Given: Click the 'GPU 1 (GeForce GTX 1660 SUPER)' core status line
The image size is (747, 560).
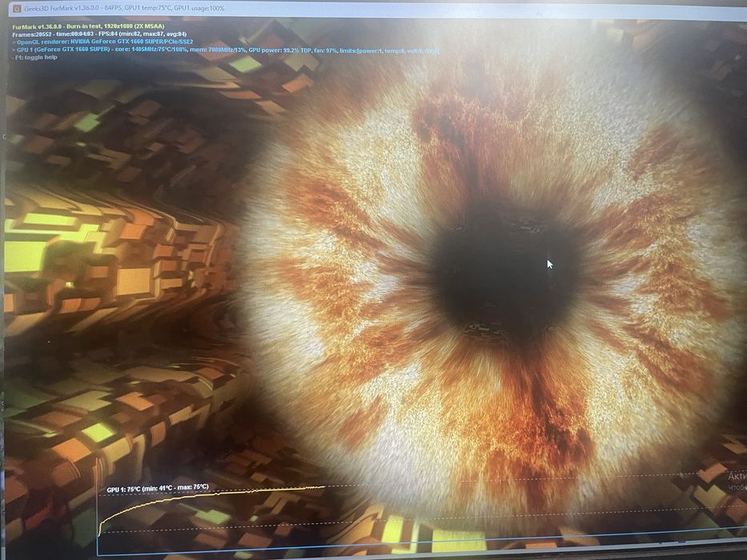Looking at the screenshot, I should 225,50.
